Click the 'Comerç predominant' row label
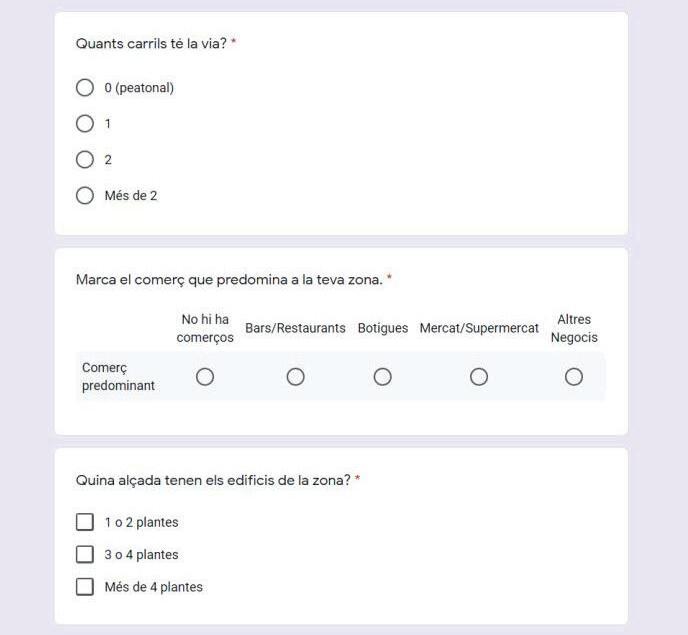 [x=118, y=377]
